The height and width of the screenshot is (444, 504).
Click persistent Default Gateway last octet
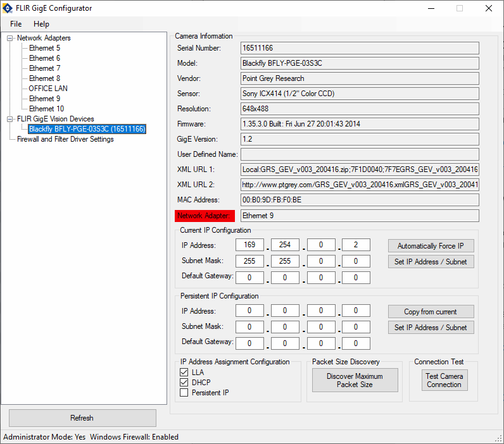pyautogui.click(x=356, y=343)
